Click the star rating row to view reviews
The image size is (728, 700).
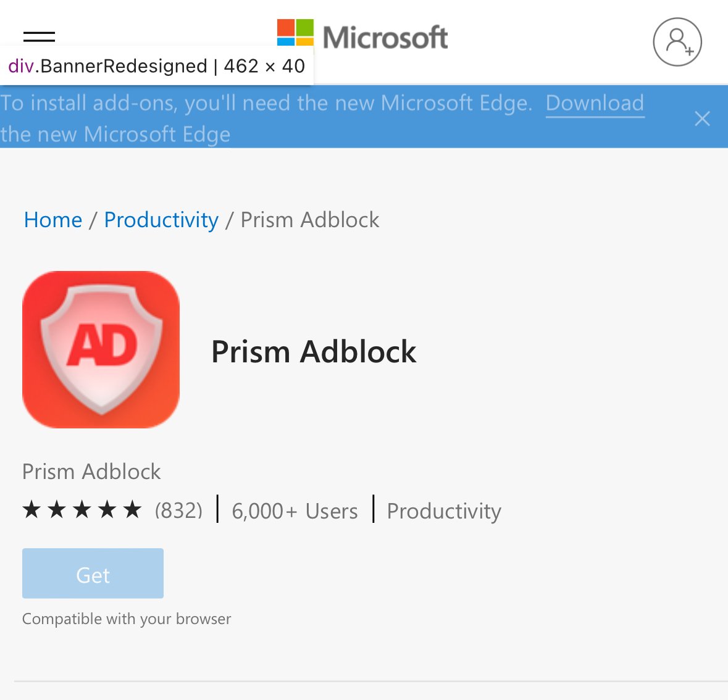[82, 509]
